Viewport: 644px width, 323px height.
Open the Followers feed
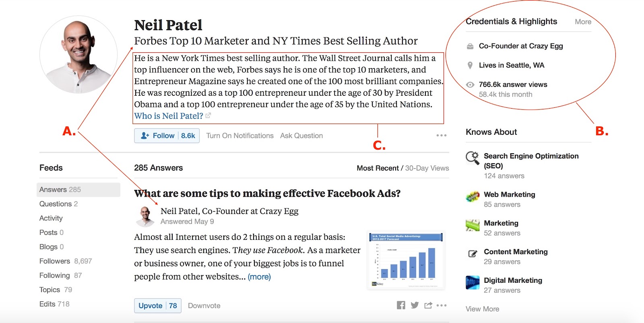[66, 261]
